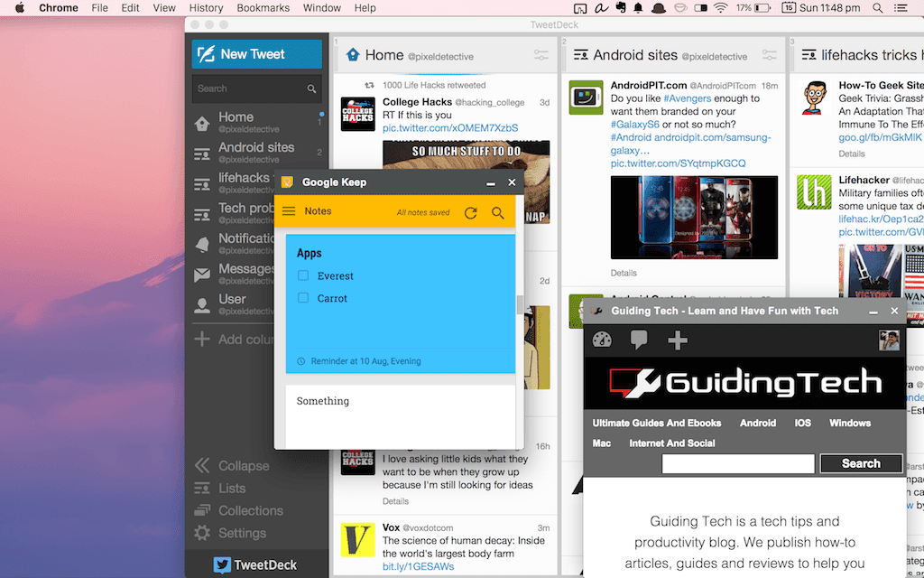The height and width of the screenshot is (578, 924).
Task: Click the New Tweet button
Action: click(x=257, y=54)
